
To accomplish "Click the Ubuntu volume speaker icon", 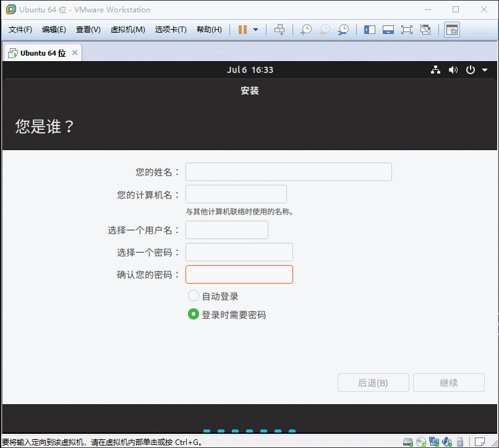I will [x=453, y=70].
